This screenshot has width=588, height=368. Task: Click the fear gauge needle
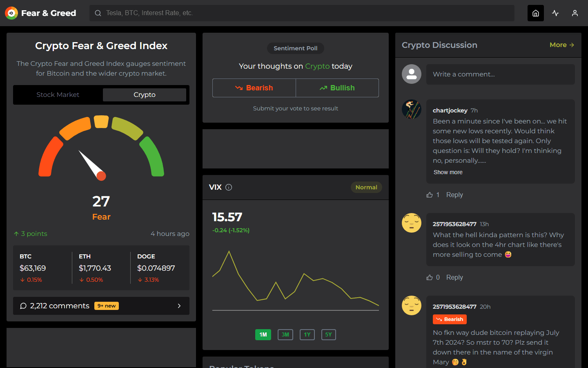point(93,166)
